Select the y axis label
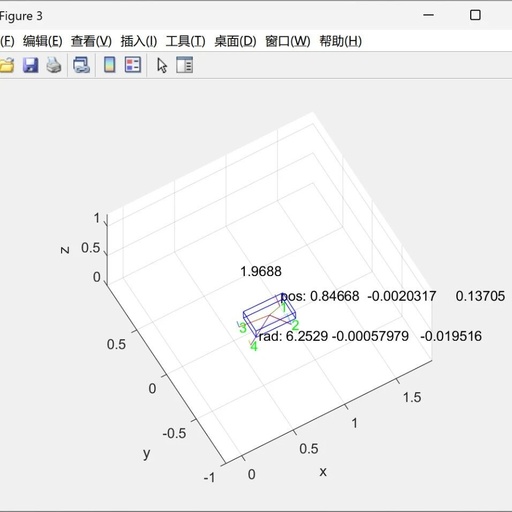This screenshot has width=512, height=512. pos(147,454)
